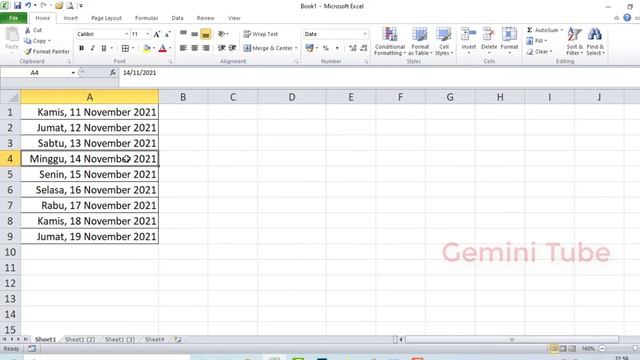Click the Orientation text angle icon
Screen dimensions: 640x360
click(x=222, y=34)
